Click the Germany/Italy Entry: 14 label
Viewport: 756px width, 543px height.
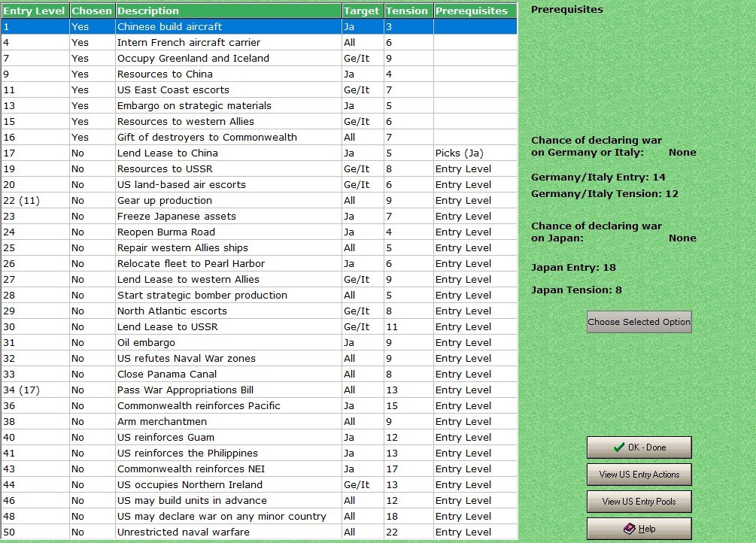(598, 177)
